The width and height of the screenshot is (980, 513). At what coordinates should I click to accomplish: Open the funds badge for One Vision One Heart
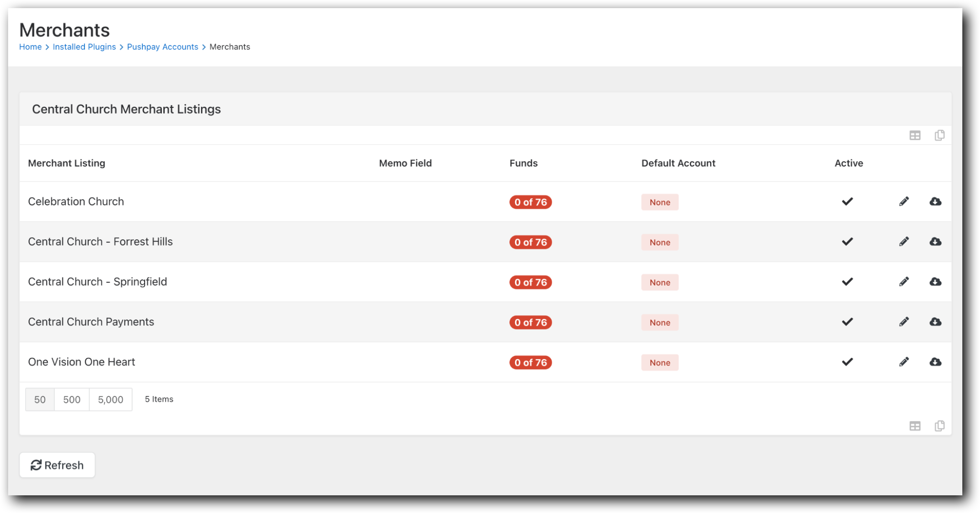[530, 363]
